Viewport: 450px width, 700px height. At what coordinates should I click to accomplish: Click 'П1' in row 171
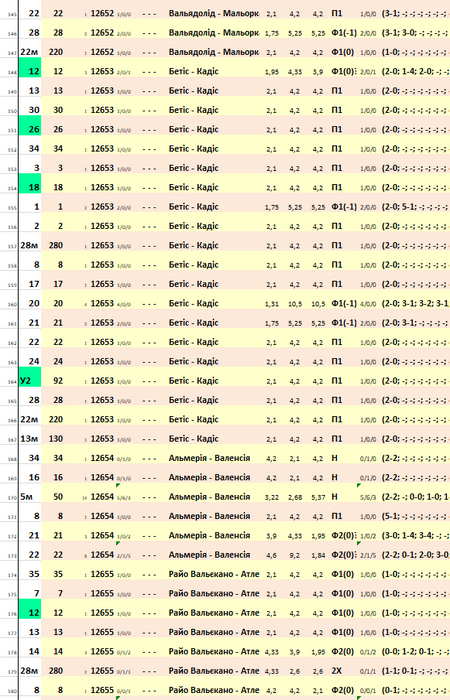point(337,517)
